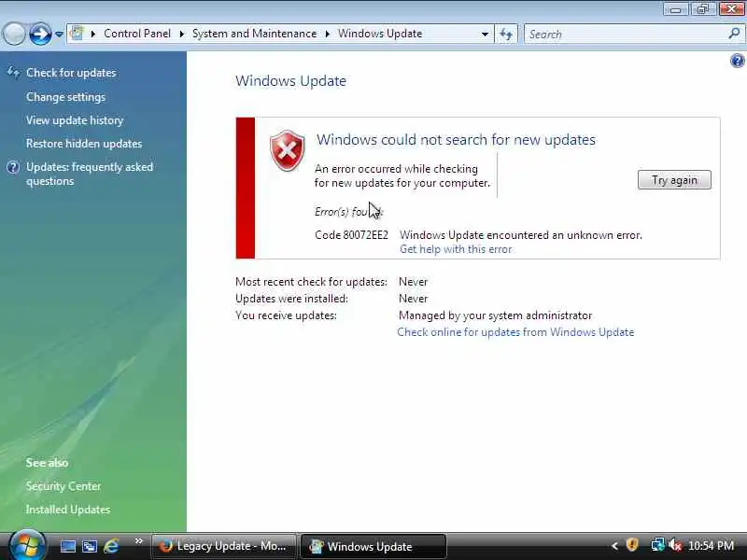Click the network tray icon
This screenshot has width=747, height=560.
[x=657, y=545]
